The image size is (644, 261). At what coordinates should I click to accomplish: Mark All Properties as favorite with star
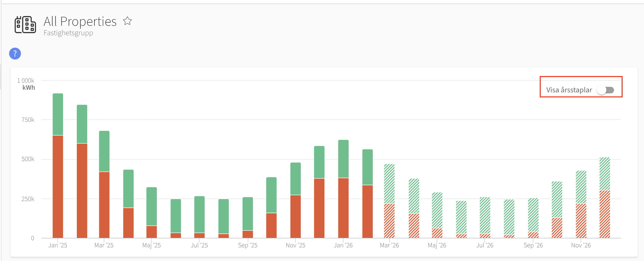[x=127, y=21]
